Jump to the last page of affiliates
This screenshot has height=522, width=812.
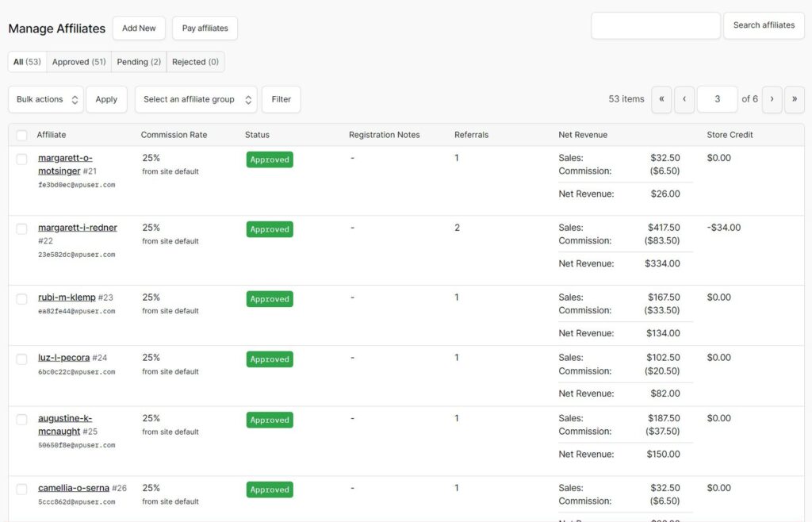click(794, 99)
